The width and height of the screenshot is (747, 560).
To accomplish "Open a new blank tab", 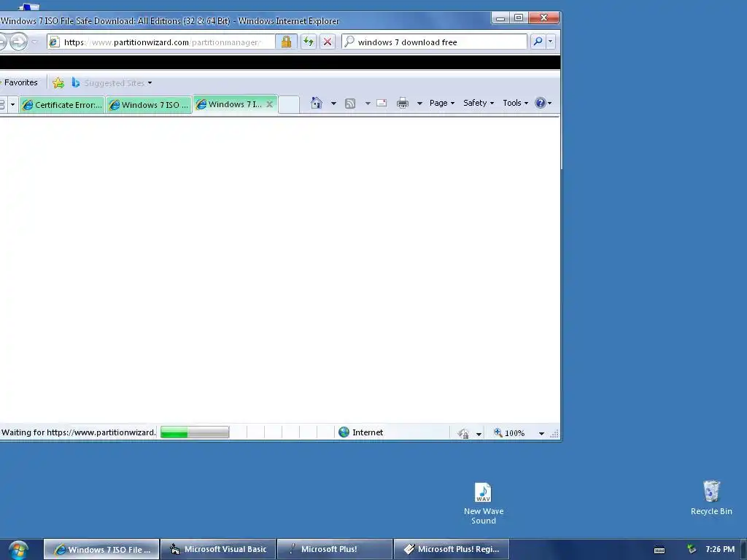I will point(289,105).
